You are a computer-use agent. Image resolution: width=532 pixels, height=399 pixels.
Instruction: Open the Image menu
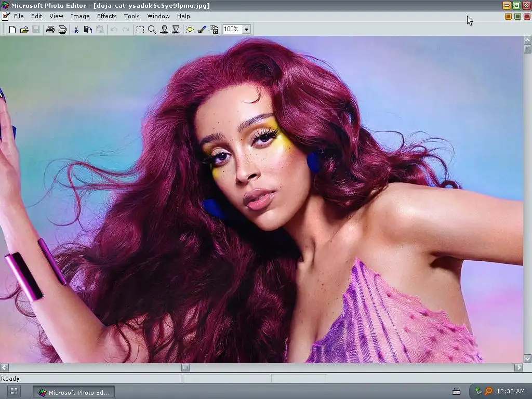[80, 16]
